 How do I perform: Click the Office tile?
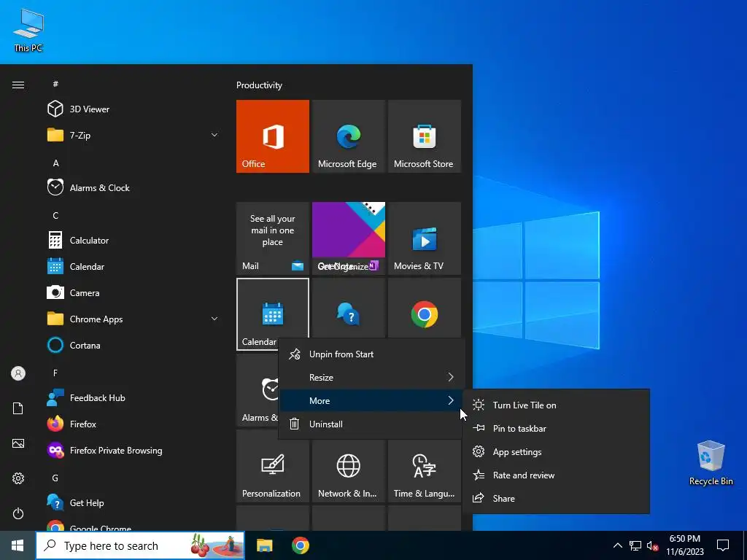(273, 136)
